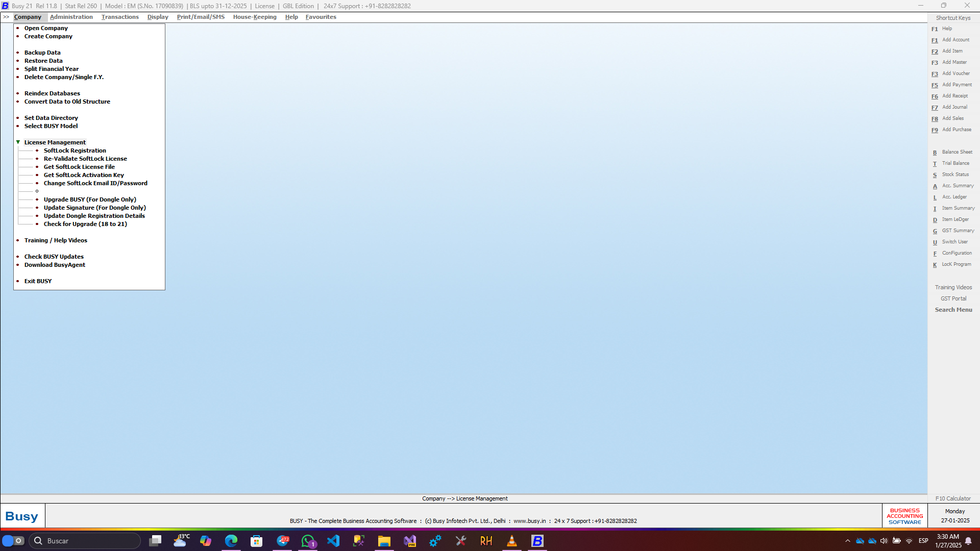The width and height of the screenshot is (980, 551).
Task: Open the Display menu
Action: point(158,17)
